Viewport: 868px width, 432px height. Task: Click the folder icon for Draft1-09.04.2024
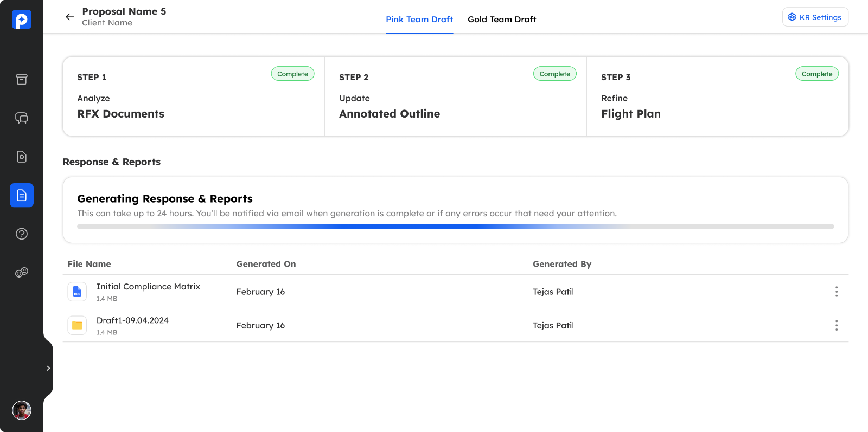(77, 325)
